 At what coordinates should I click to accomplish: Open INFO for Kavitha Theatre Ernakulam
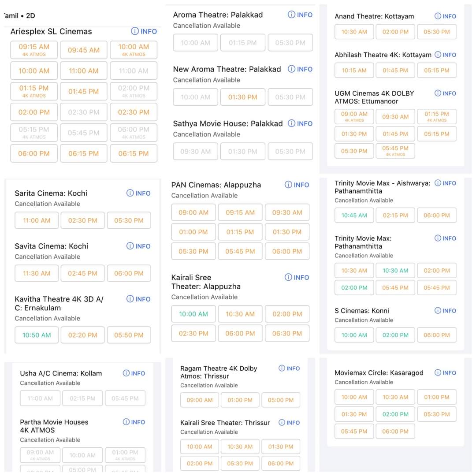tap(138, 299)
